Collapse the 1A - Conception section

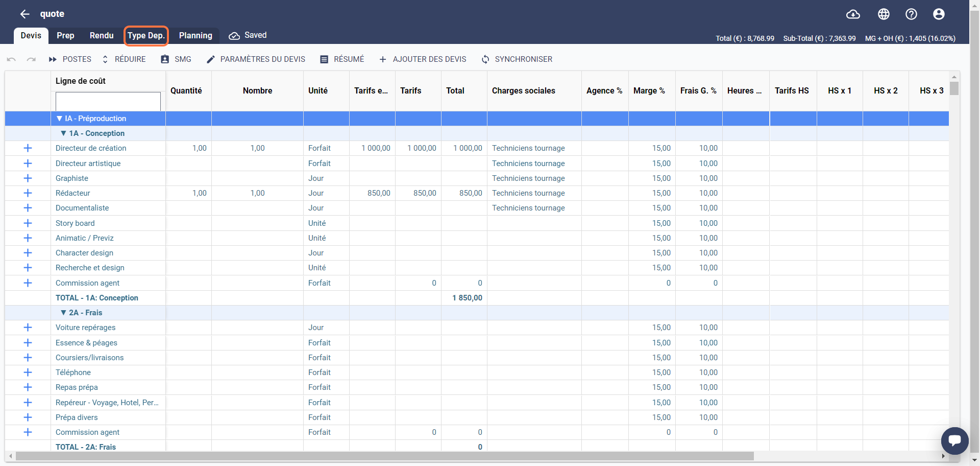click(63, 133)
